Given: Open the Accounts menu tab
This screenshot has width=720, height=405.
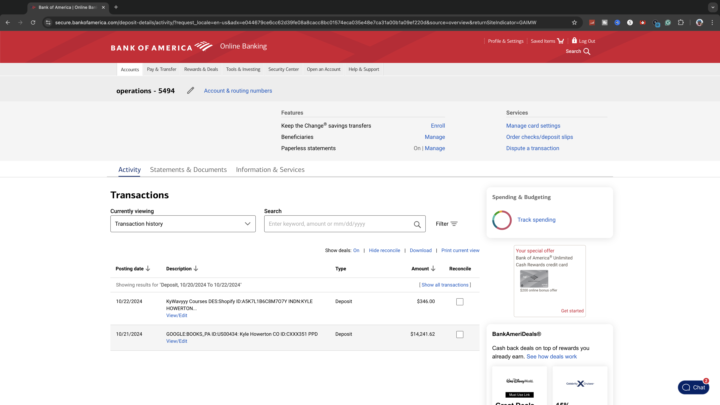Looking at the screenshot, I should [129, 69].
